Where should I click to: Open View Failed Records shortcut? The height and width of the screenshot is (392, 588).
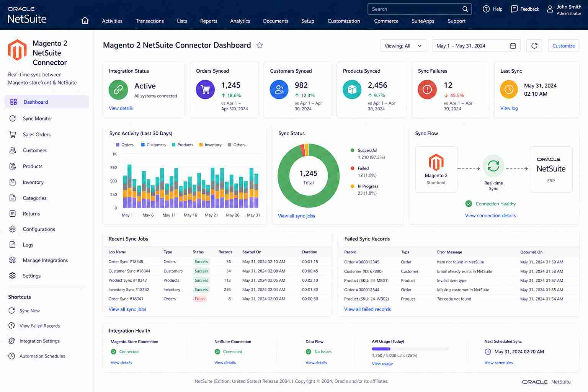pos(40,326)
